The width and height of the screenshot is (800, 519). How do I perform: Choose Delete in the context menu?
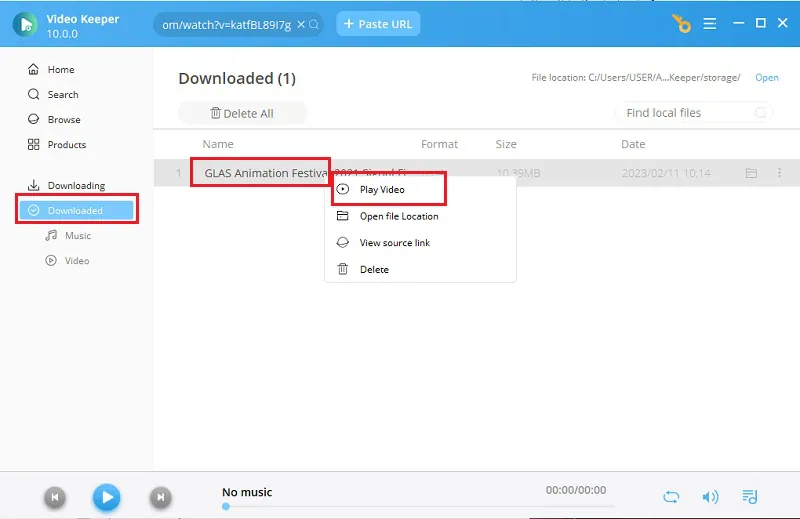(x=374, y=270)
